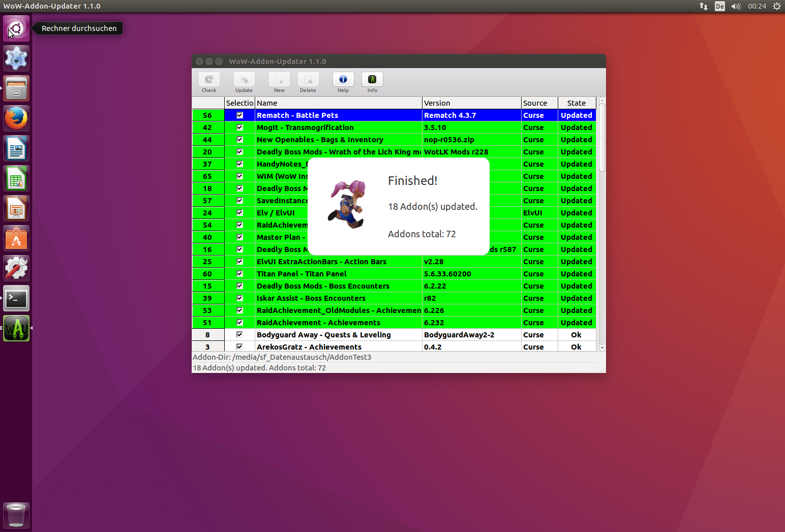This screenshot has width=785, height=532.
Task: Click the WAU addon updater launcher icon
Action: click(x=16, y=328)
